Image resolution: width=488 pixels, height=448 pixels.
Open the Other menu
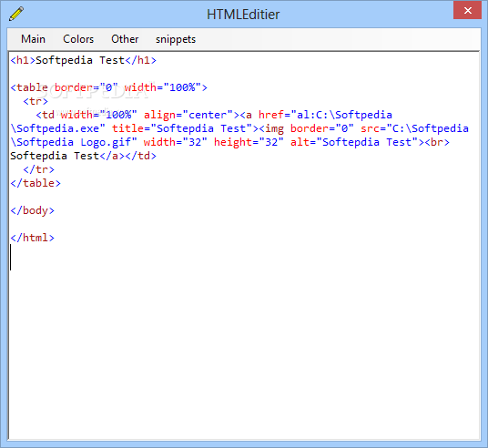coord(125,39)
